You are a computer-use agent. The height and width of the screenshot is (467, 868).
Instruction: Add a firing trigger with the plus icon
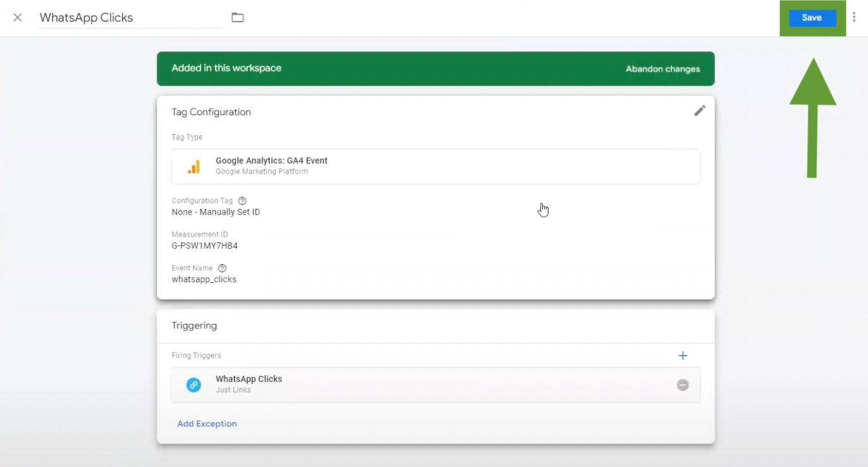[x=683, y=356]
